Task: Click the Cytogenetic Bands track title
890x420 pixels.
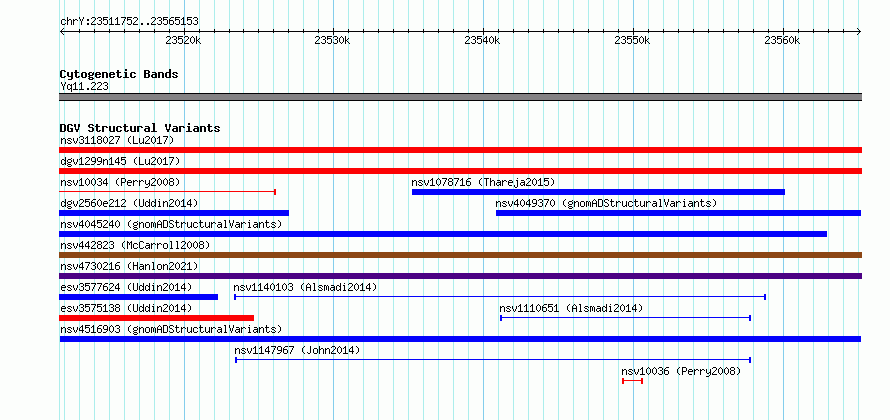Action: tap(119, 74)
